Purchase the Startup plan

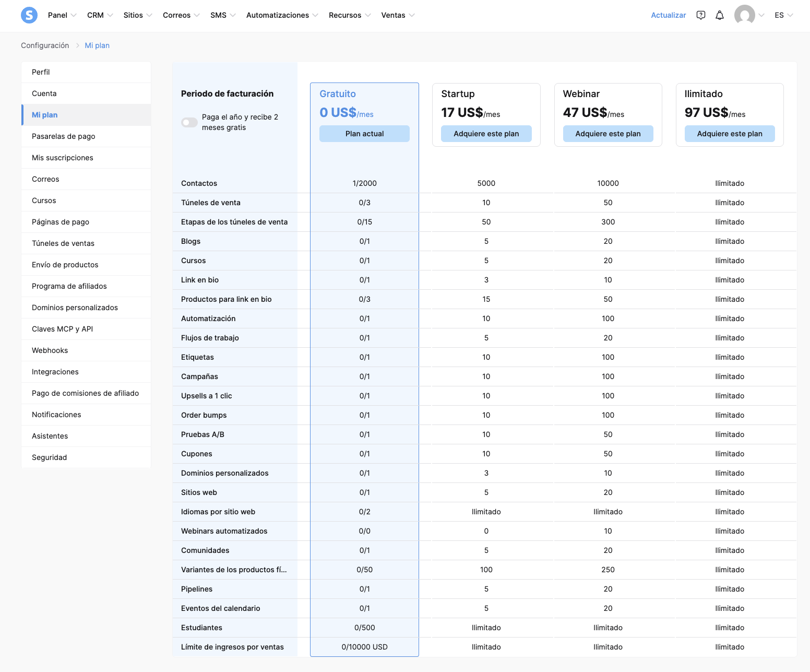(x=486, y=134)
